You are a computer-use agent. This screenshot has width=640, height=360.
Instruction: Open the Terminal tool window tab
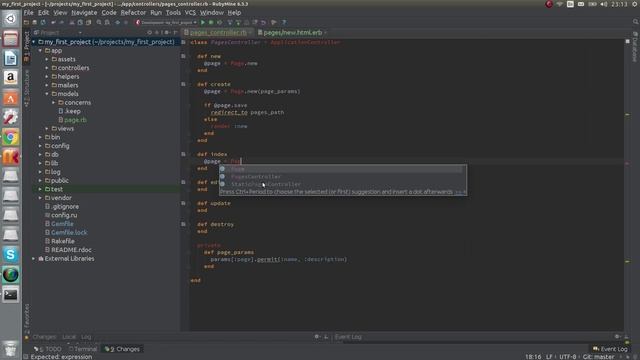tap(83, 349)
